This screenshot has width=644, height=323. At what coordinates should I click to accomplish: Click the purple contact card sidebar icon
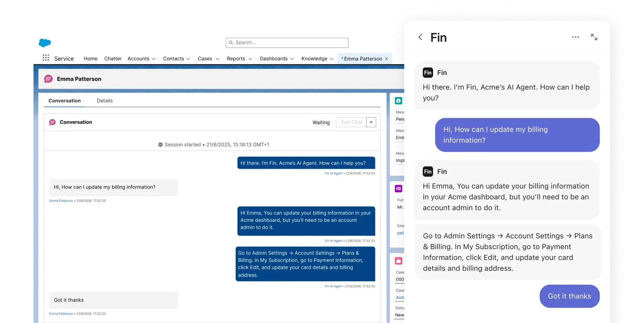point(398,189)
